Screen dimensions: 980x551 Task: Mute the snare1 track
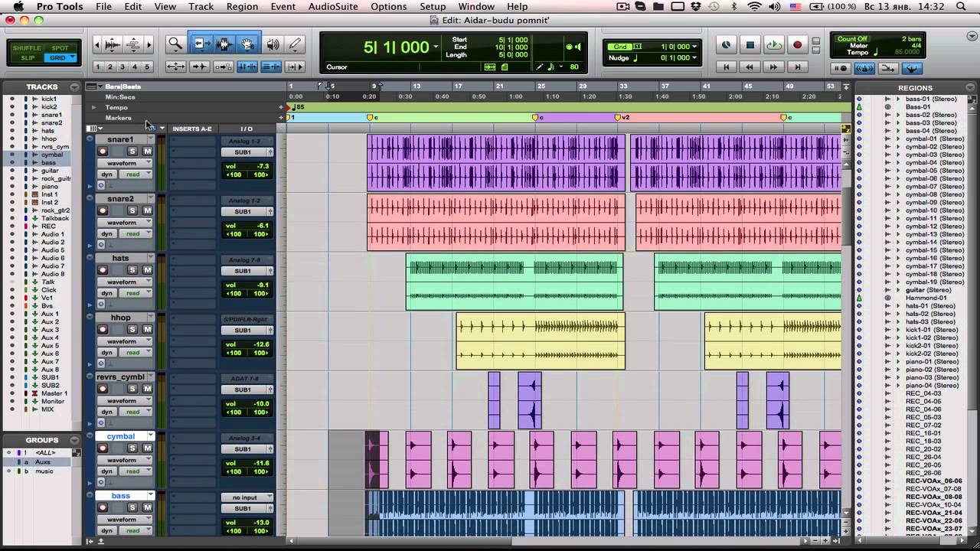click(x=148, y=152)
